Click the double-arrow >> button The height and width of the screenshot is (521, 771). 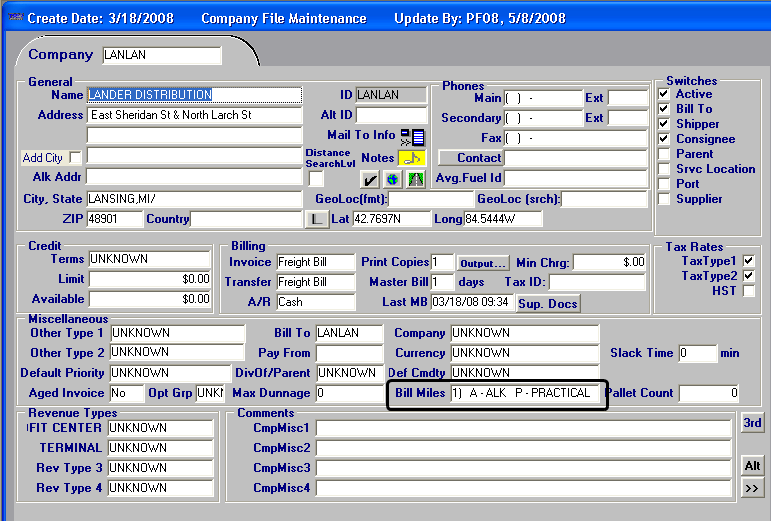(752, 488)
